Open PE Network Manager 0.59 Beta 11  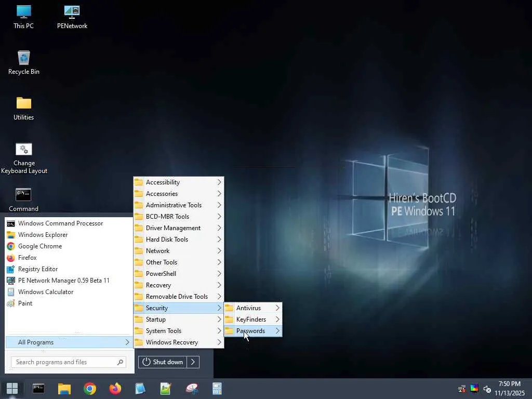[x=69, y=281]
